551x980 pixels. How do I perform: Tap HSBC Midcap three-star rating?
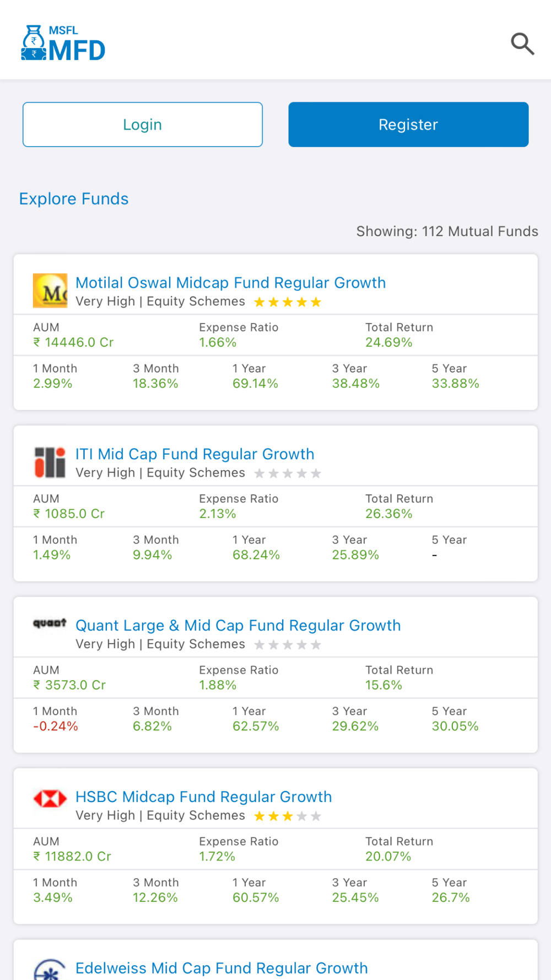pos(288,816)
